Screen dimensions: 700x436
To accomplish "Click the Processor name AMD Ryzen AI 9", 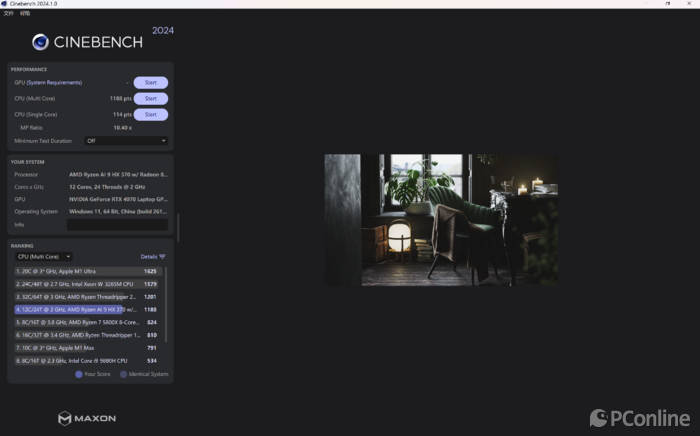I will point(118,174).
